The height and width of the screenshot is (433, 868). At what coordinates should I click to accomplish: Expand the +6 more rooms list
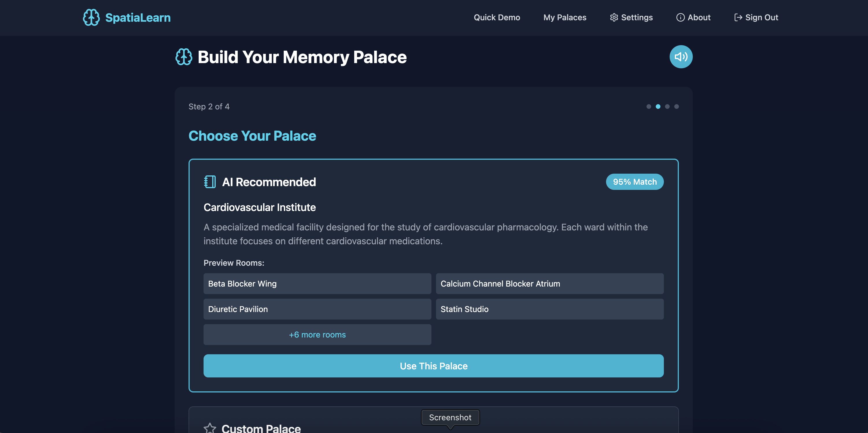coord(317,335)
